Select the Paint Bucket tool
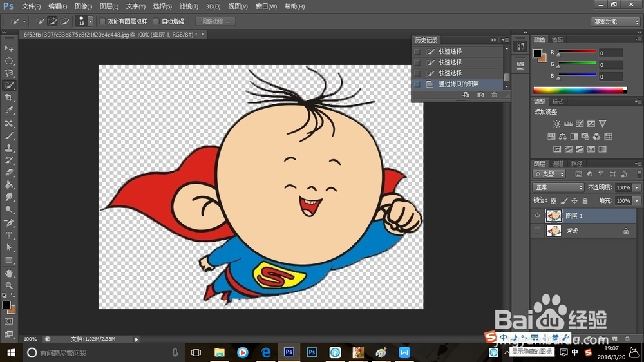This screenshot has width=644, height=362. click(x=8, y=185)
